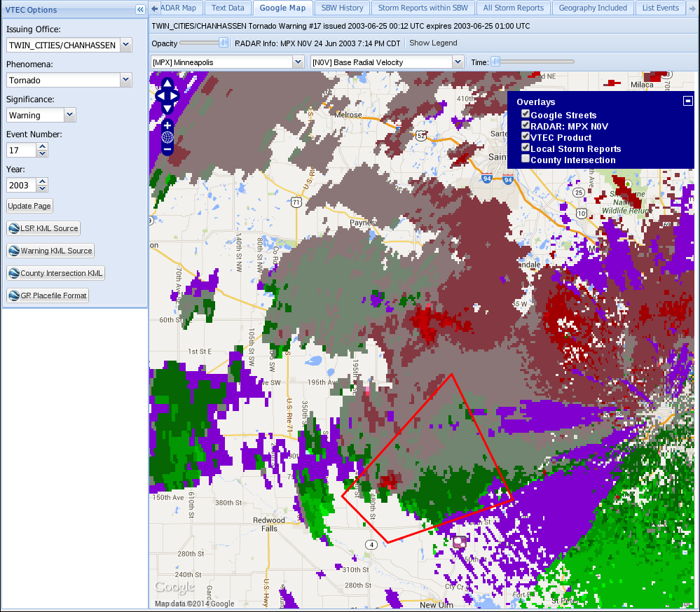Toggle the VTEC Product overlay
Viewport: 700px width, 612px height.
pos(526,137)
